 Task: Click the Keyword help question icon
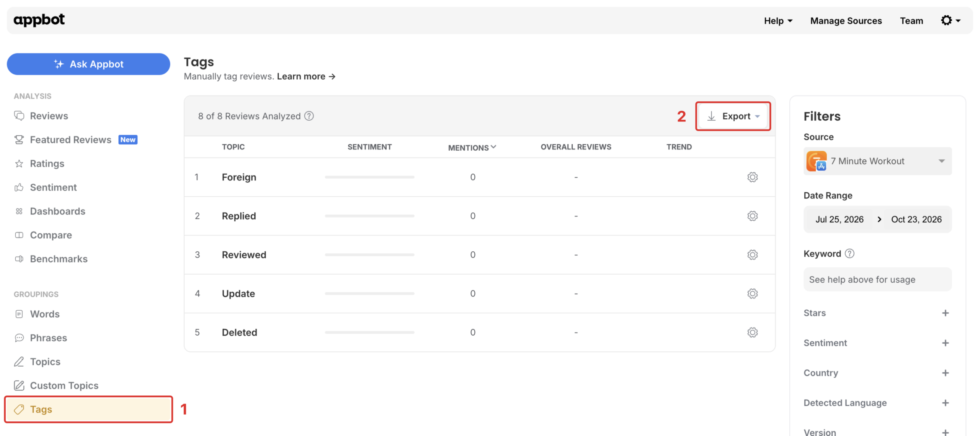(x=849, y=253)
